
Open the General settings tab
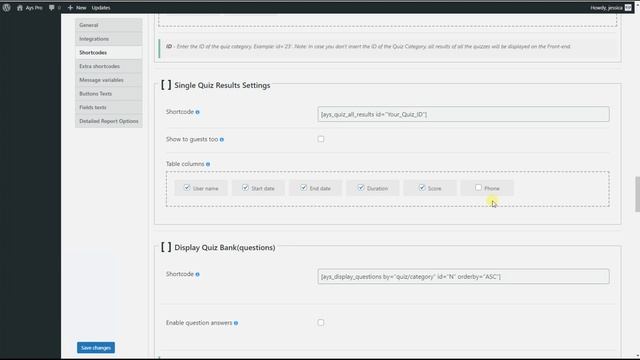(x=109, y=25)
